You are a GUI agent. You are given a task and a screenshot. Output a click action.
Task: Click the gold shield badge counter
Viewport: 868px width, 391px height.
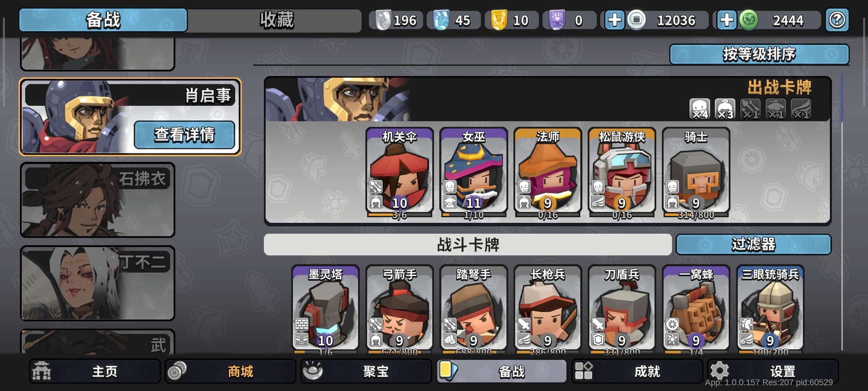[x=511, y=20]
